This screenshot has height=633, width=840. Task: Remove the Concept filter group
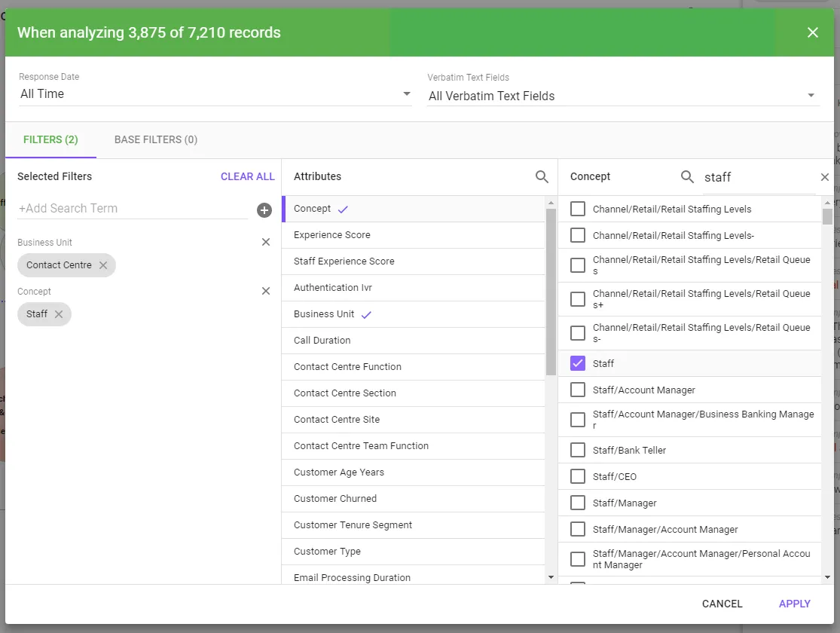266,291
